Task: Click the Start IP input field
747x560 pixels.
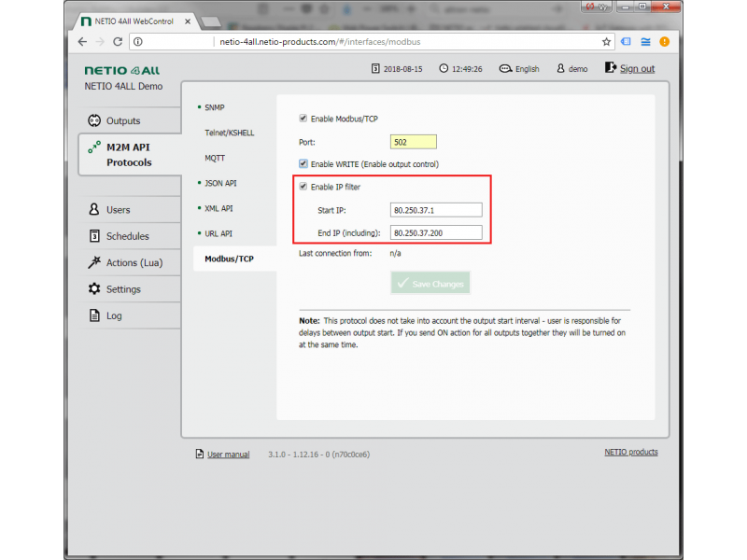Action: point(436,210)
